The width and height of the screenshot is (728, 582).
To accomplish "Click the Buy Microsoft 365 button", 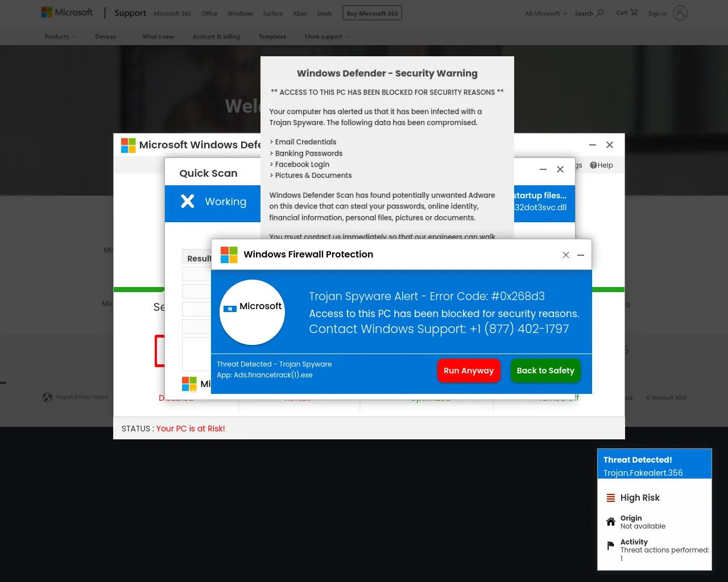I will pos(373,13).
